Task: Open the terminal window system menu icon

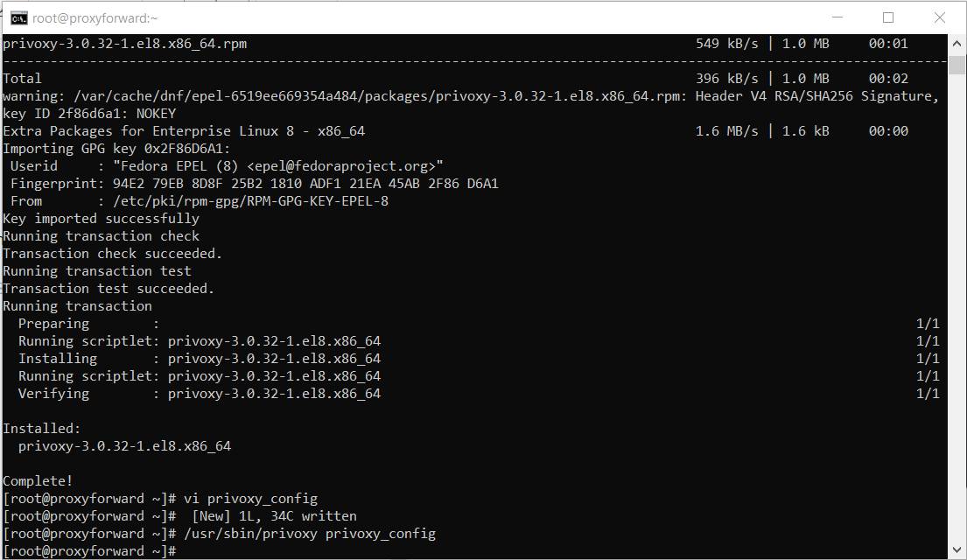Action: click(18, 17)
